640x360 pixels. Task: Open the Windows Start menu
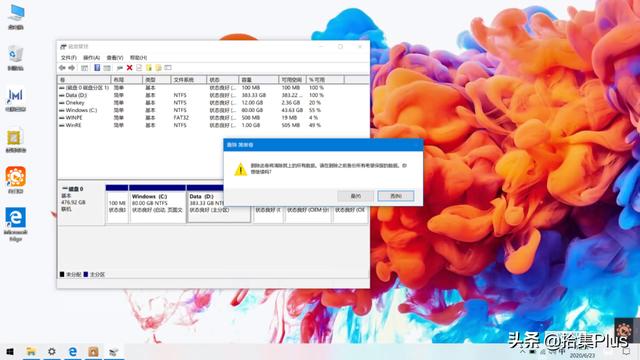pos(10,351)
